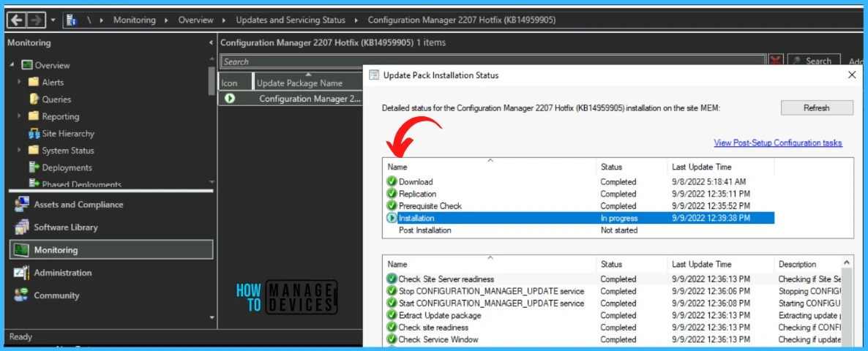Open the Site Hierarchy tree item
This screenshot has height=351, width=868.
tap(68, 134)
